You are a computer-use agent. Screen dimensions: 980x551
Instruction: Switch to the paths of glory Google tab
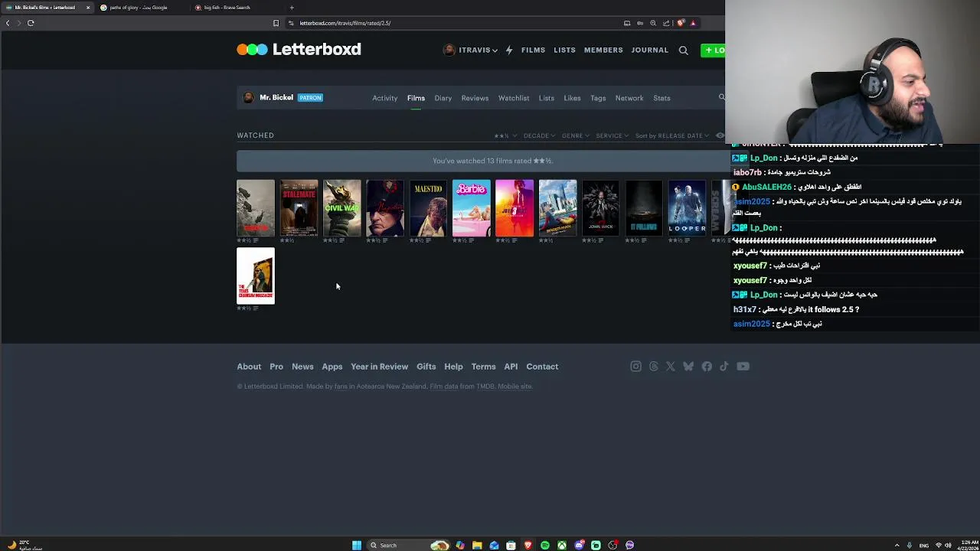[139, 8]
